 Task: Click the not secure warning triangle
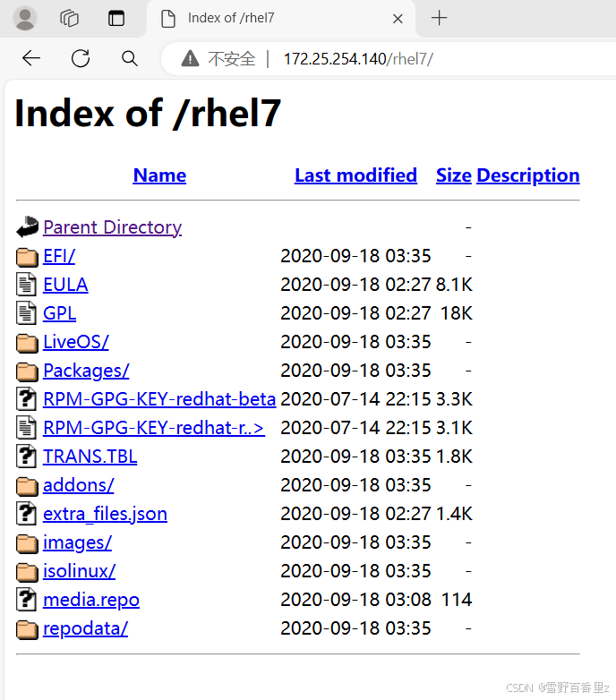(190, 58)
